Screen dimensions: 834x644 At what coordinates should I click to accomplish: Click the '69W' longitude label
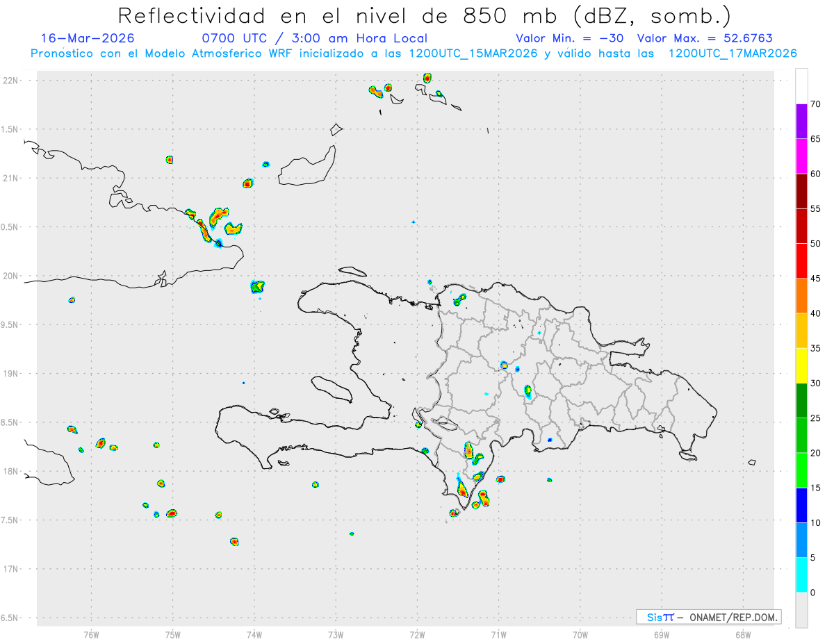(662, 634)
